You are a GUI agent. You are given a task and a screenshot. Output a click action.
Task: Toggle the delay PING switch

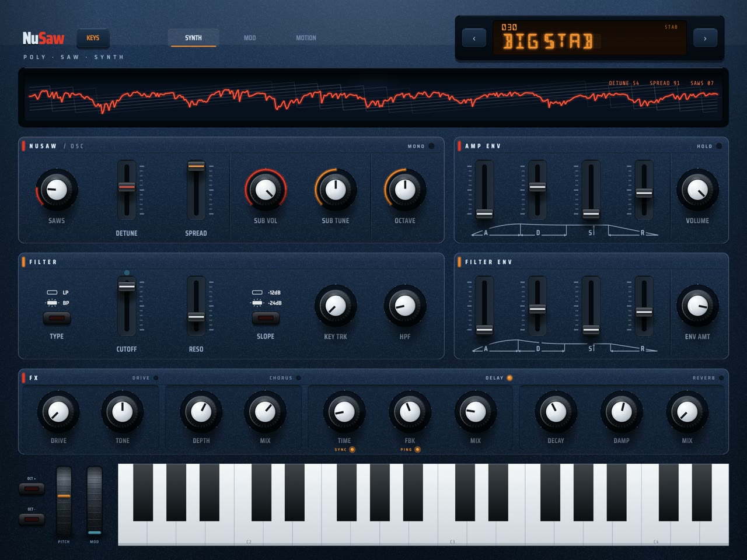pos(417,450)
